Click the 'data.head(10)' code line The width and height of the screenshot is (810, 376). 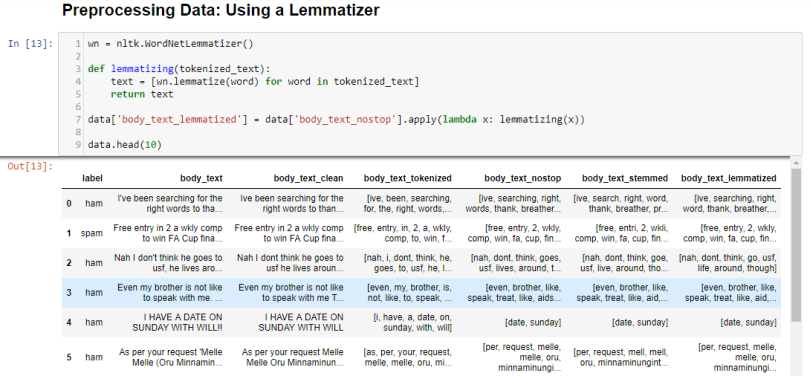pos(124,145)
